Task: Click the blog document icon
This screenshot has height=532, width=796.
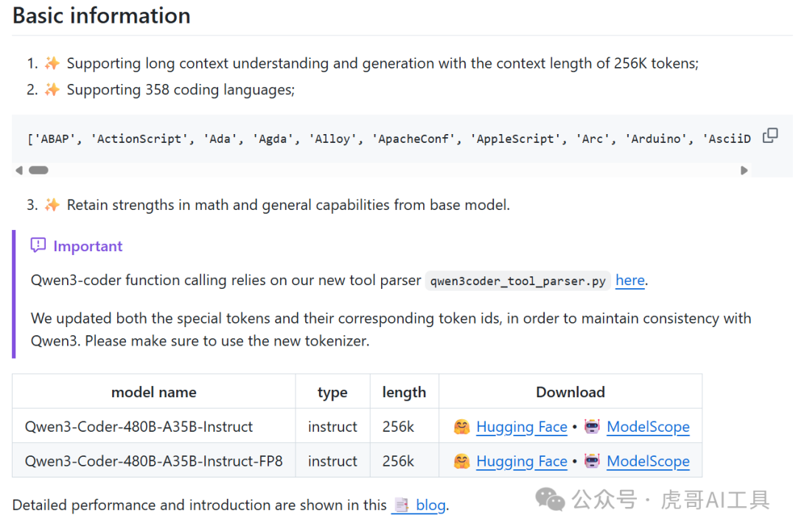Action: pos(402,505)
